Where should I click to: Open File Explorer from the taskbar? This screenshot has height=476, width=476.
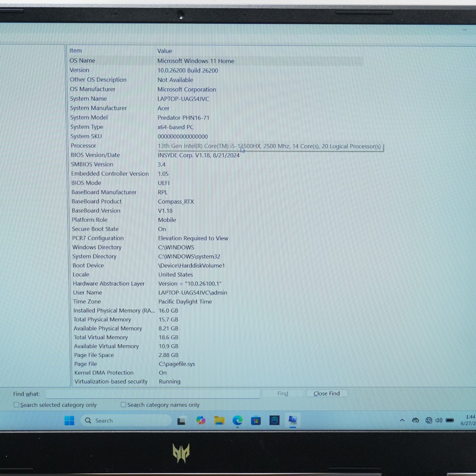click(219, 420)
